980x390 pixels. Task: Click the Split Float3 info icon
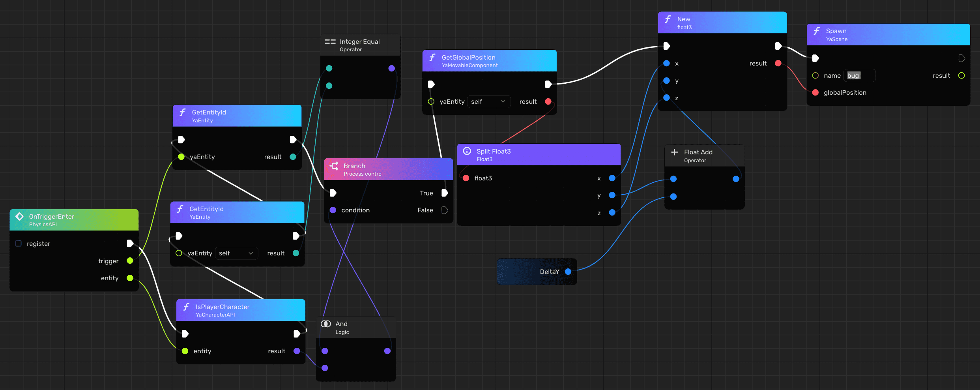pos(467,151)
